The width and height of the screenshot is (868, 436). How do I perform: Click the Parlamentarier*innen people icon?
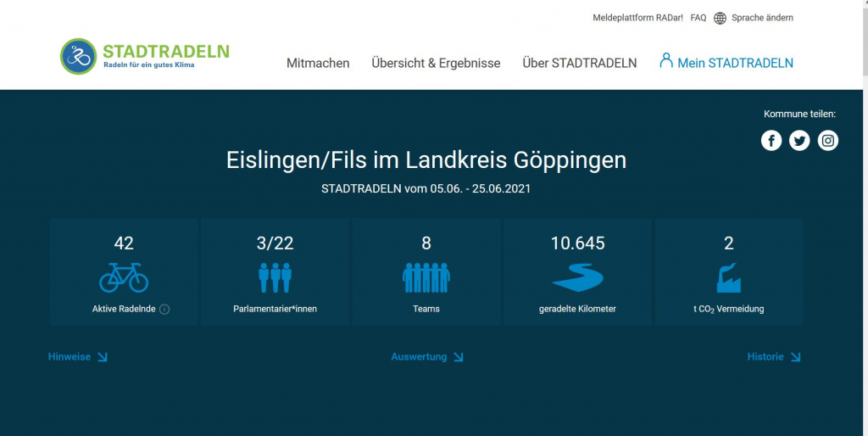click(275, 277)
